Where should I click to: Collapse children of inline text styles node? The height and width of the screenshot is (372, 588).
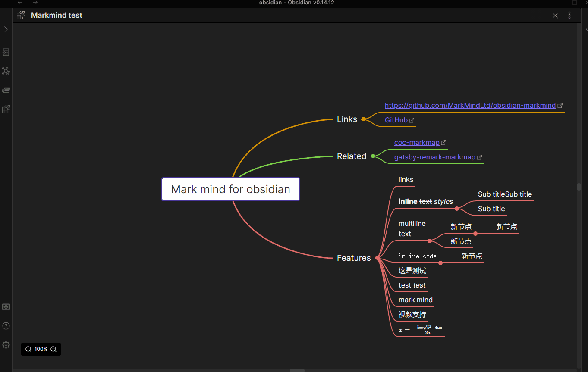click(x=457, y=209)
